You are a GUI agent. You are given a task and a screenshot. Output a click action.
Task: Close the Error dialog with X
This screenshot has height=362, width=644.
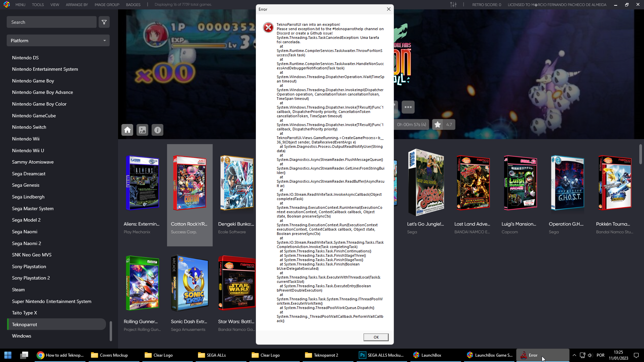click(x=388, y=9)
